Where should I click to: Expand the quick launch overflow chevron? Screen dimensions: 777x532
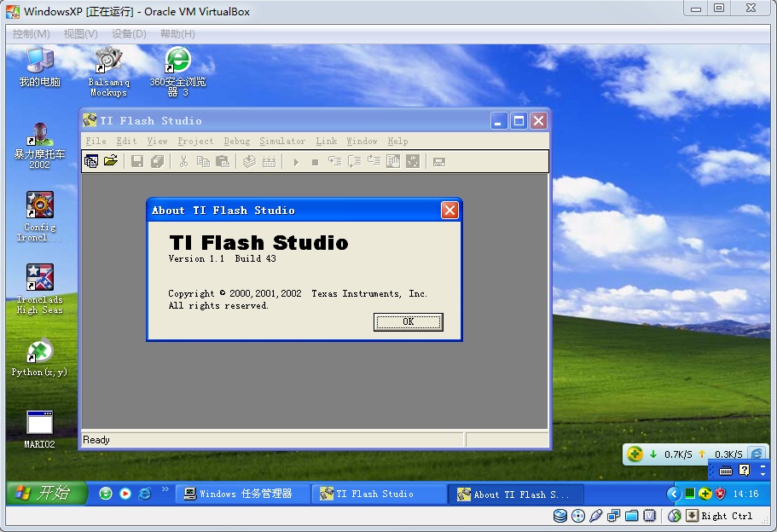point(165,489)
